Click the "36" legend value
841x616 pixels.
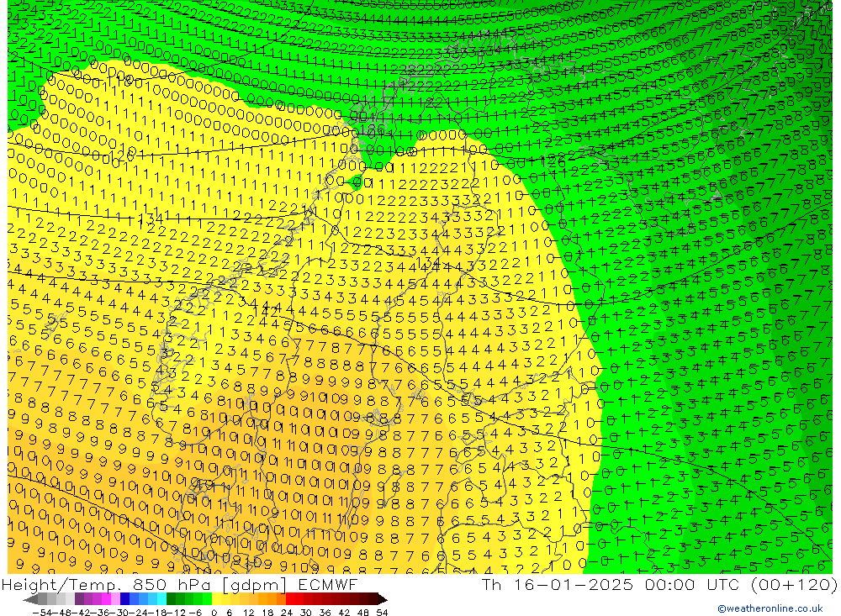[x=325, y=613]
